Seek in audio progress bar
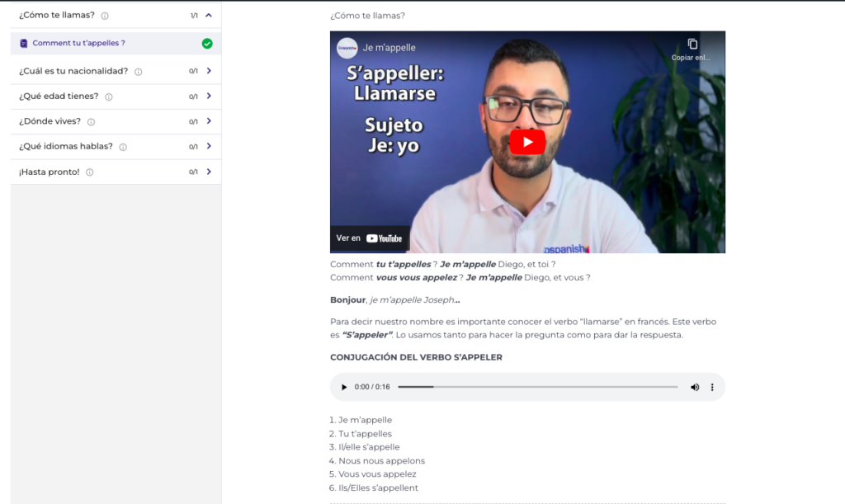The image size is (845, 504). pos(538,387)
